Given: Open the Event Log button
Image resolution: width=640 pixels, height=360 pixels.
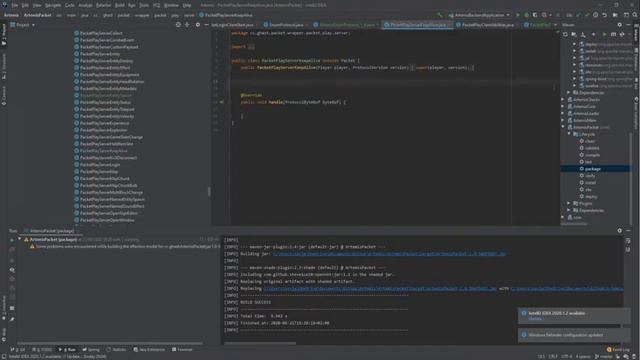Looking at the screenshot, I should pyautogui.click(x=618, y=350).
